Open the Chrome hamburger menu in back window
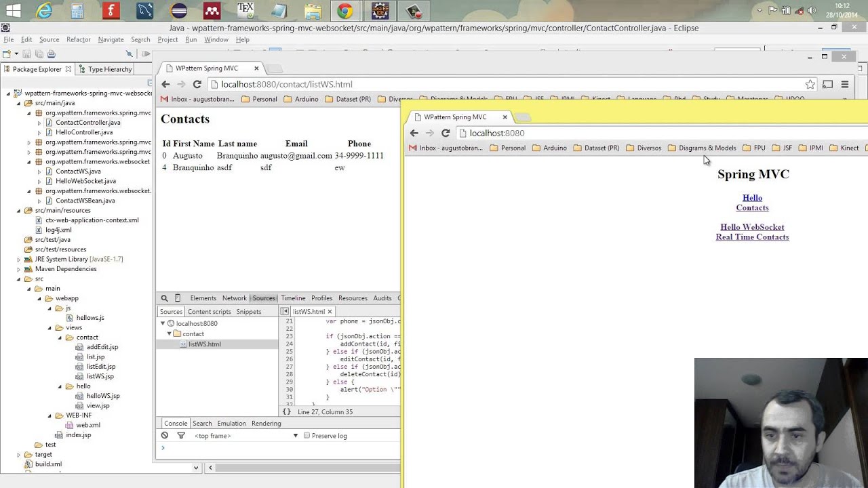The width and height of the screenshot is (868, 488). pyautogui.click(x=845, y=85)
